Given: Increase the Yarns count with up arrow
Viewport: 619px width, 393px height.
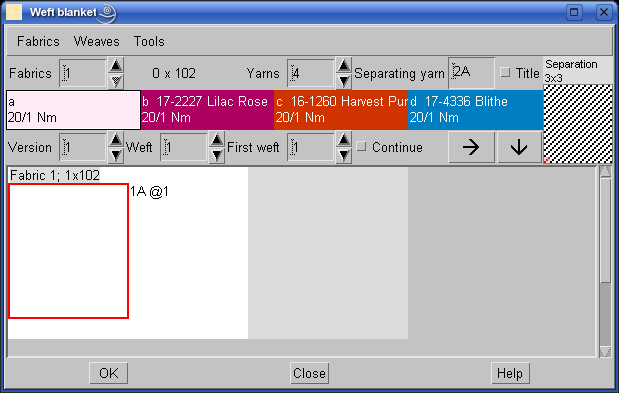Looking at the screenshot, I should [x=344, y=66].
